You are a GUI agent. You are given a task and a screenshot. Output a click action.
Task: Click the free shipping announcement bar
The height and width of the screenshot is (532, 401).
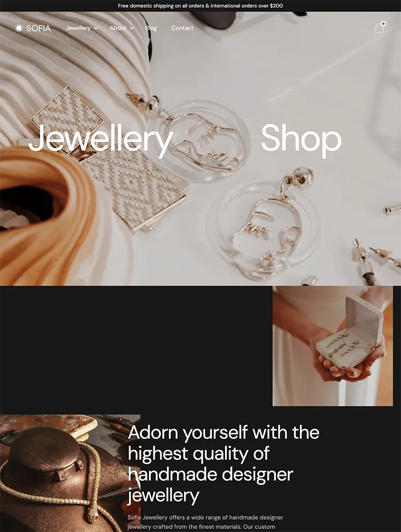tap(200, 6)
